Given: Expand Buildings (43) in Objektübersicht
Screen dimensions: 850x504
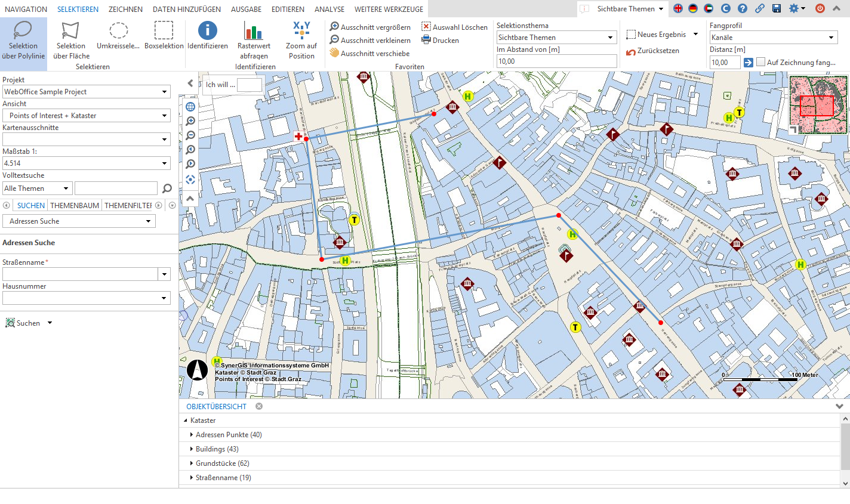Looking at the screenshot, I should pos(191,449).
